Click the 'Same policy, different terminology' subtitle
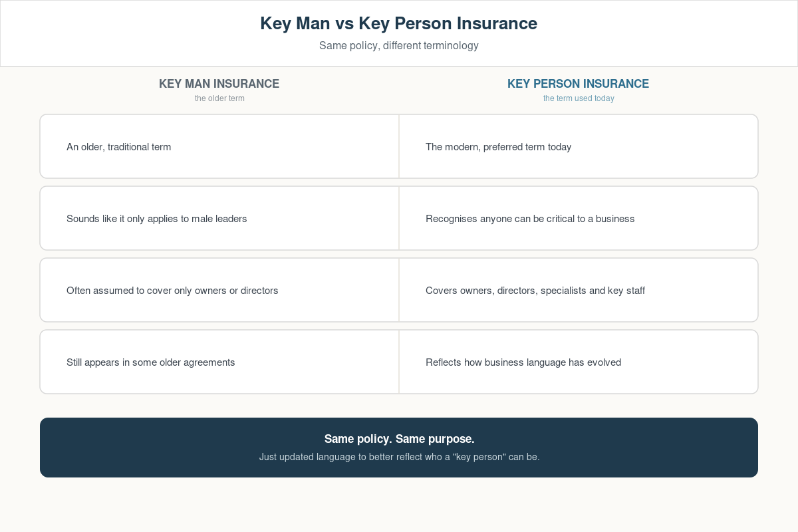This screenshot has height=532, width=798. 399,46
